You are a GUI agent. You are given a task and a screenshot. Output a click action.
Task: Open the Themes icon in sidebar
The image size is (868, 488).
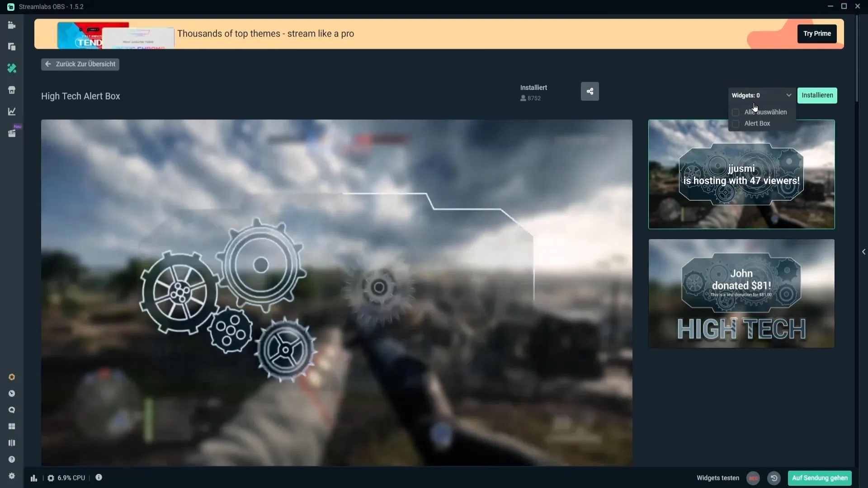click(x=12, y=68)
